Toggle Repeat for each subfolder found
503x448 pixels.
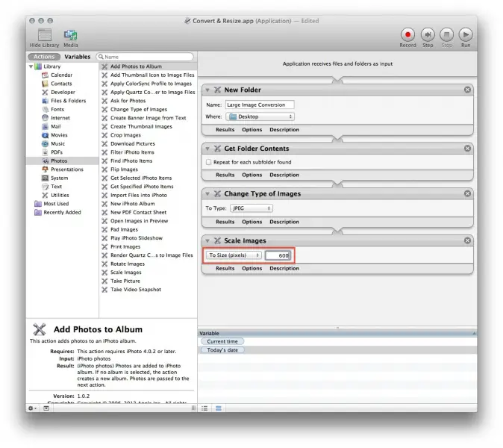(x=208, y=162)
